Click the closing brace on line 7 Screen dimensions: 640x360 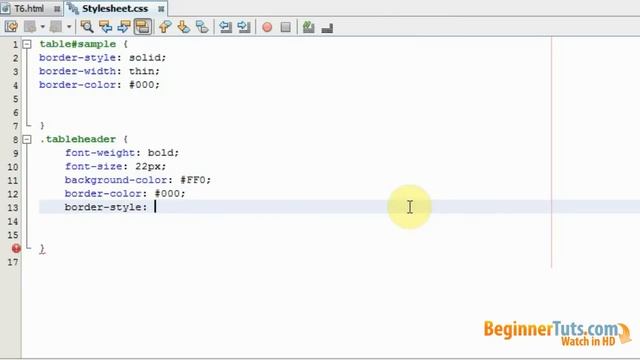42,125
